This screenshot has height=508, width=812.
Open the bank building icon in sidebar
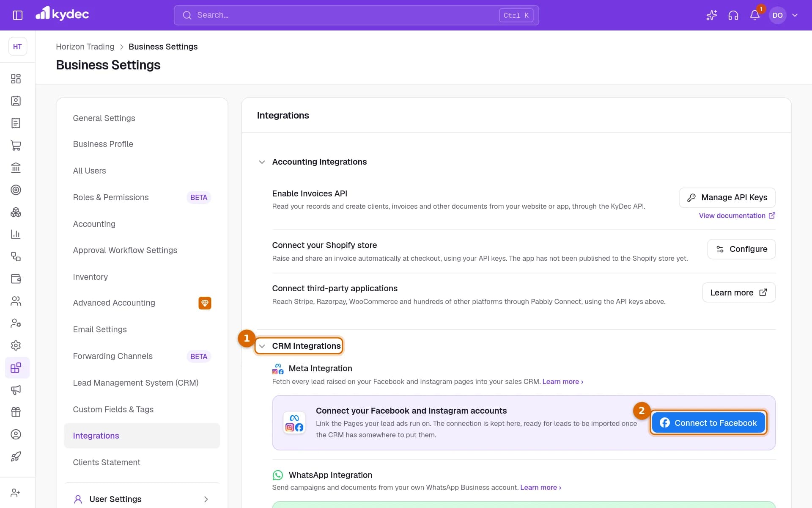pyautogui.click(x=16, y=168)
